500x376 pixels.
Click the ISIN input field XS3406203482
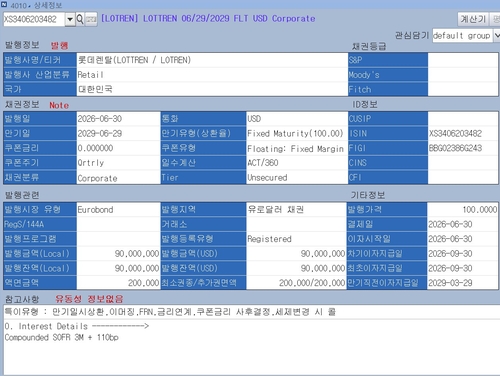coord(34,19)
